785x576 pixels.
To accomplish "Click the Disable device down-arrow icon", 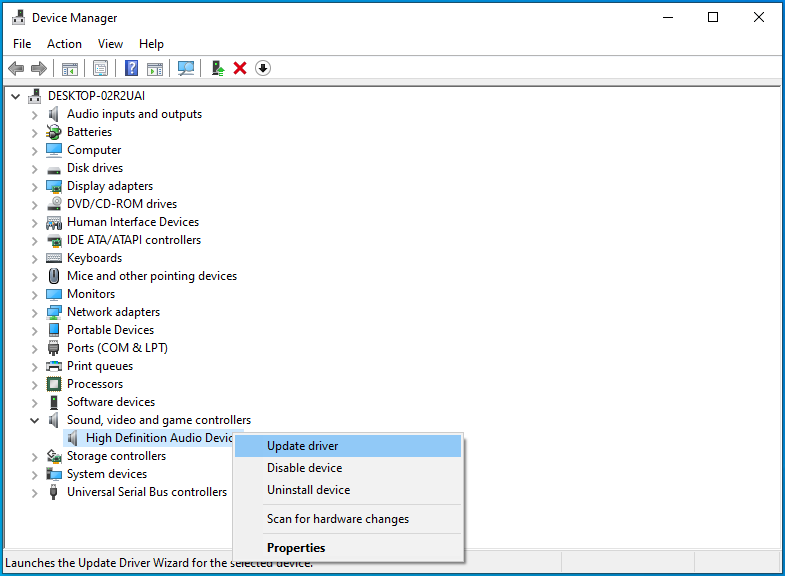I will click(x=263, y=68).
